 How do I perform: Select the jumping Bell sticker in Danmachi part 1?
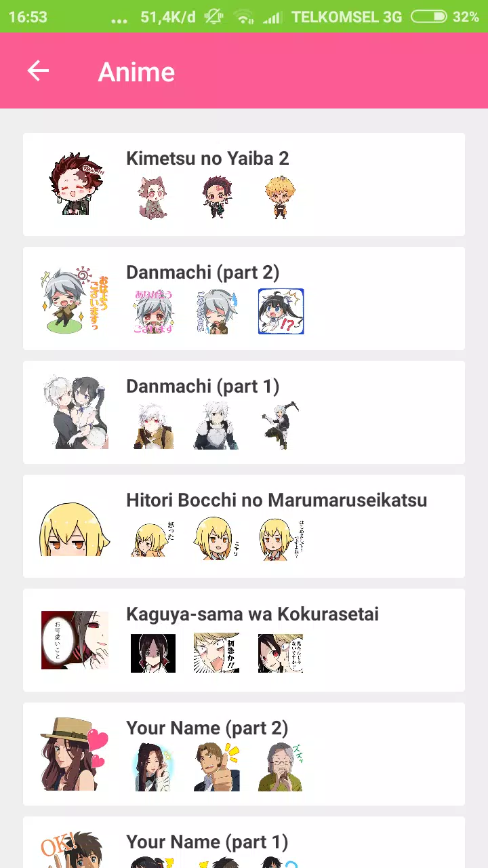click(281, 425)
